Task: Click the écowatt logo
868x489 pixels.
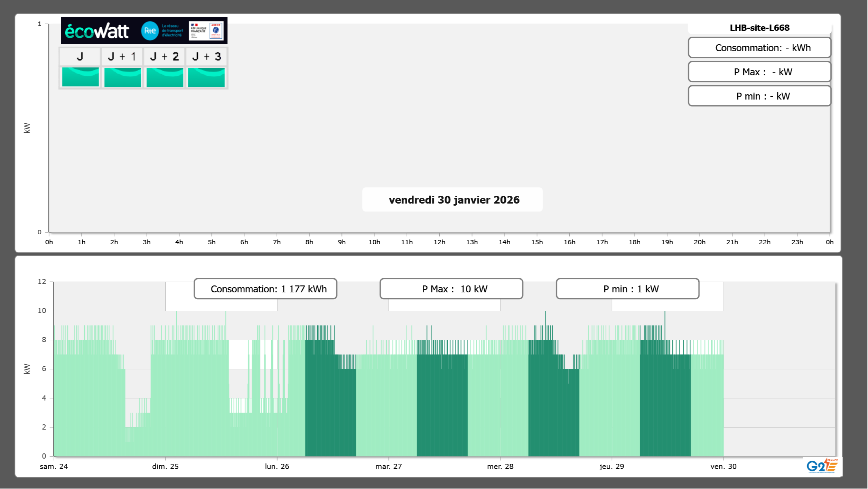Action: [97, 31]
